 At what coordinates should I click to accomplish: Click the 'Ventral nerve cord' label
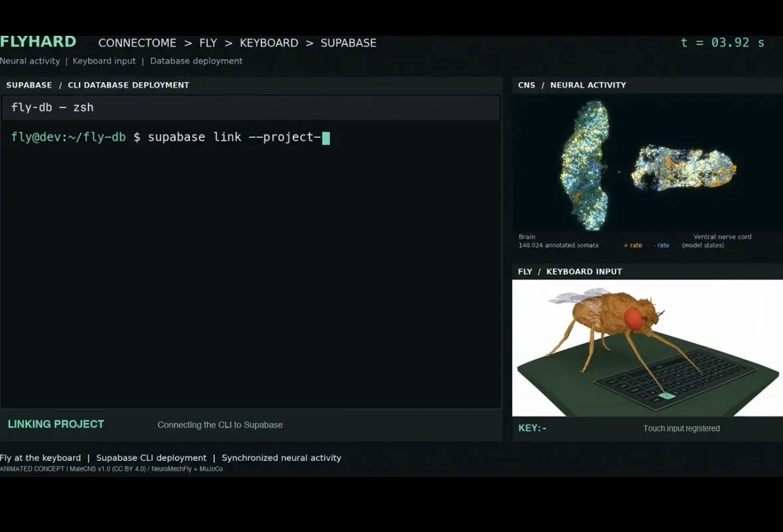click(722, 237)
